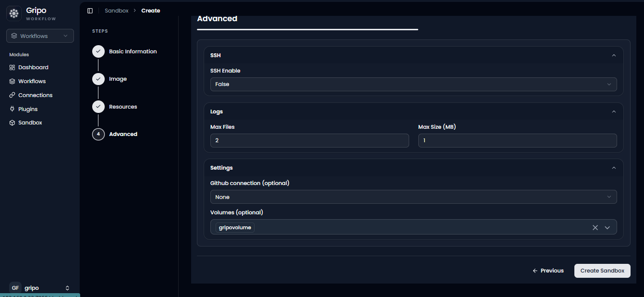Click the Sandbox cube icon
The width and height of the screenshot is (644, 297).
coord(12,123)
